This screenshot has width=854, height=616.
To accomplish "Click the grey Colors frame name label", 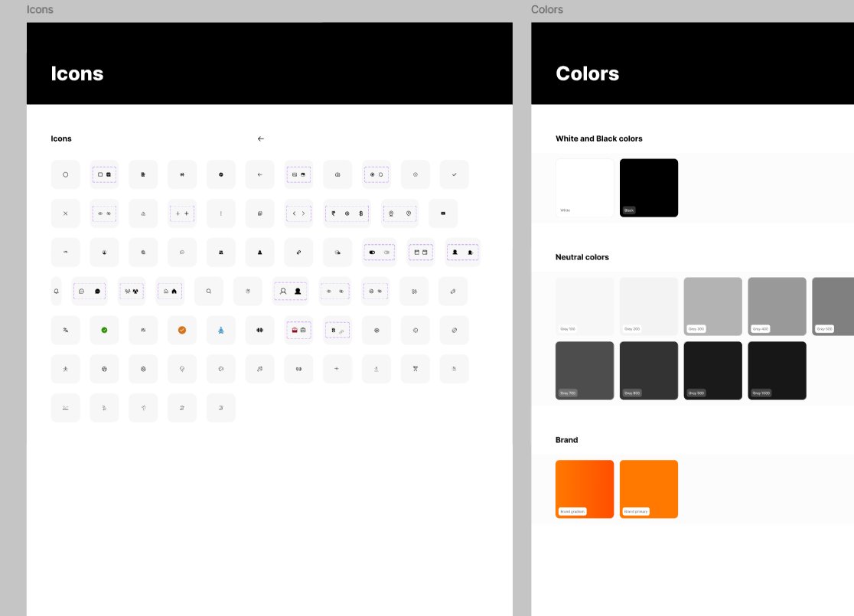I will click(x=547, y=10).
